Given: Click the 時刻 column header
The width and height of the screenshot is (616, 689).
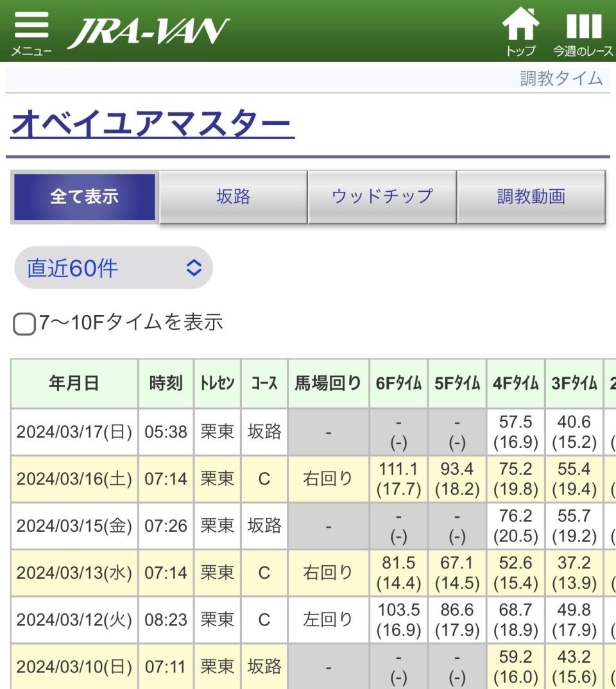Looking at the screenshot, I should 166,384.
